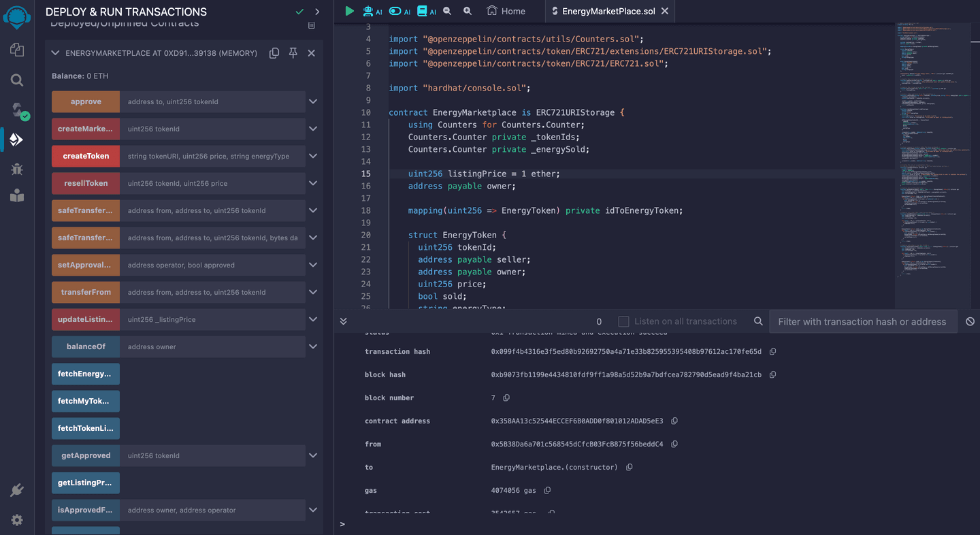980x535 pixels.
Task: Collapse the terminal panel with double chevron
Action: (x=343, y=321)
